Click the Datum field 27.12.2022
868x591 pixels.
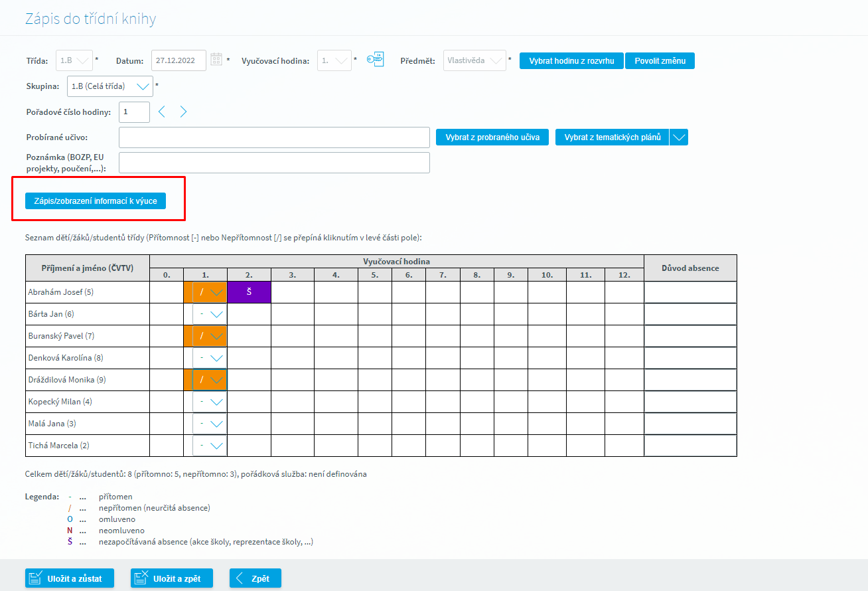coord(179,60)
